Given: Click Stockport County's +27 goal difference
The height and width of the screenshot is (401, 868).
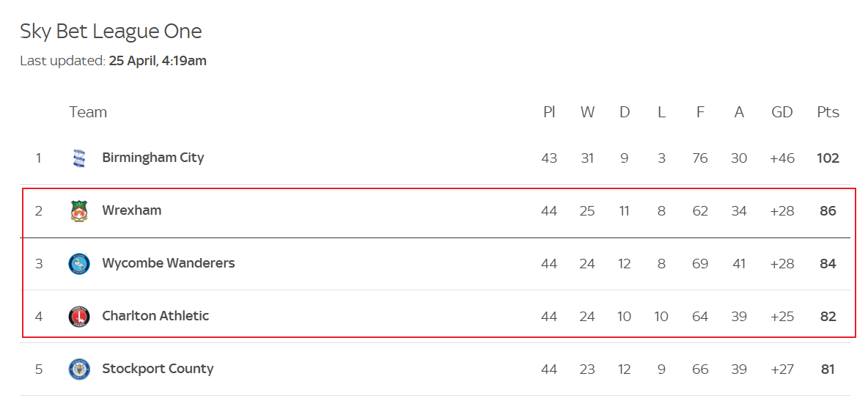Looking at the screenshot, I should pyautogui.click(x=782, y=369).
